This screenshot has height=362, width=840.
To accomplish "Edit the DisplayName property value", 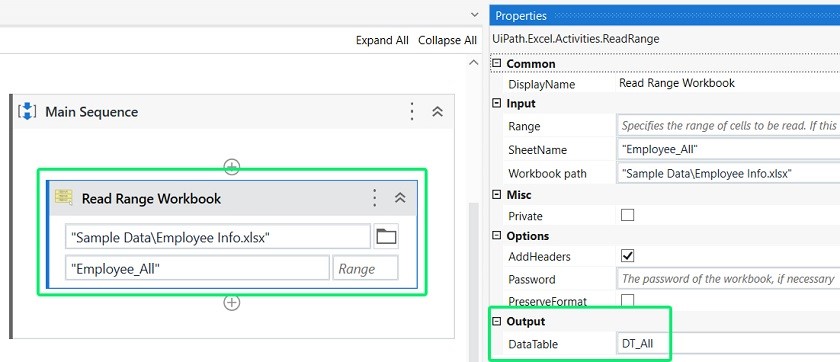I will coord(728,84).
